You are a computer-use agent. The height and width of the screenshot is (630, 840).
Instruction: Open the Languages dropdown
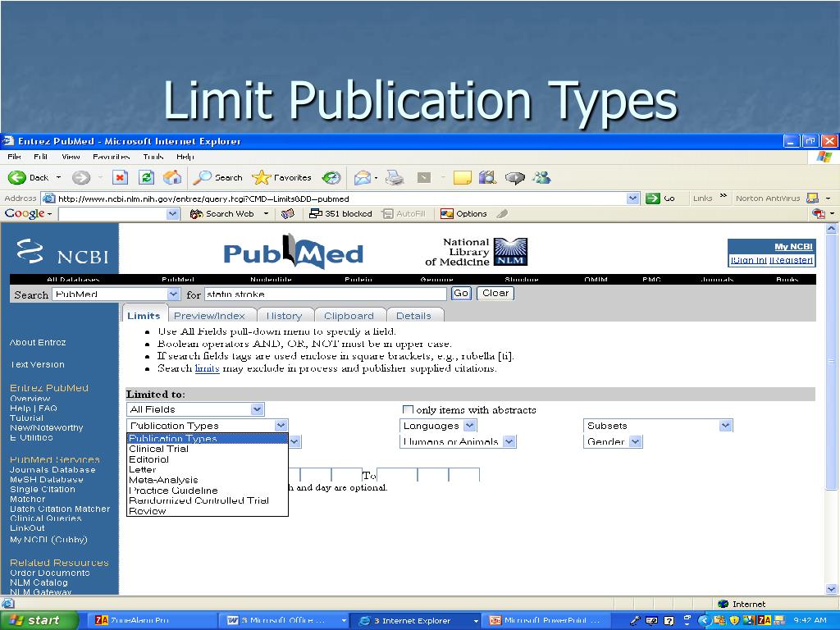469,426
